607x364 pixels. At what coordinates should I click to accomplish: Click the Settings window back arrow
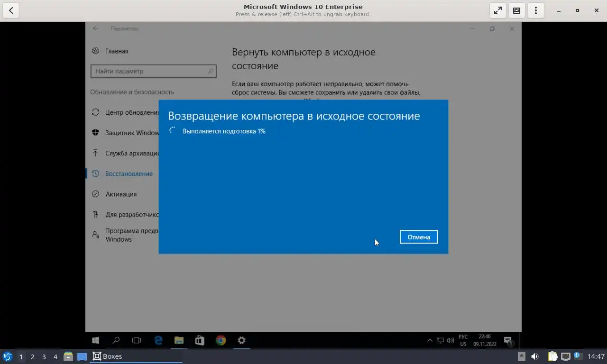95,28
